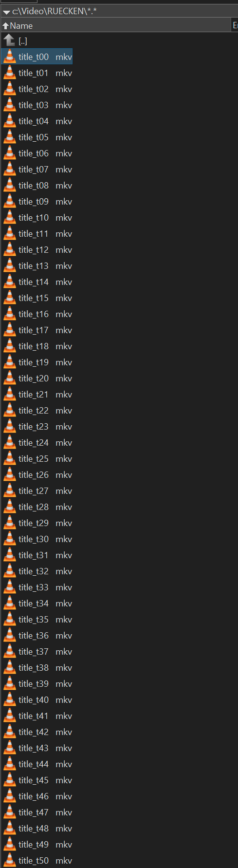Select the VLC cone icon of title_t28
Image resolution: width=238 pixels, height=868 pixels.
point(9,507)
